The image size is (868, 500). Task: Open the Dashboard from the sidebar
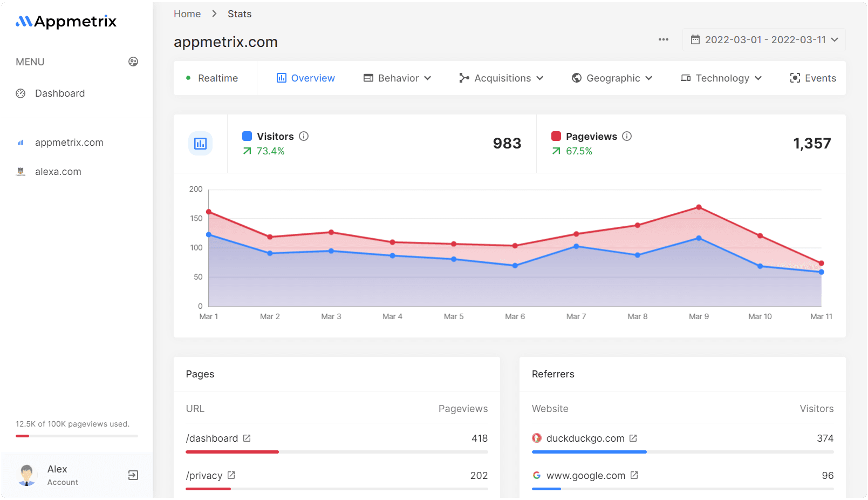[59, 93]
